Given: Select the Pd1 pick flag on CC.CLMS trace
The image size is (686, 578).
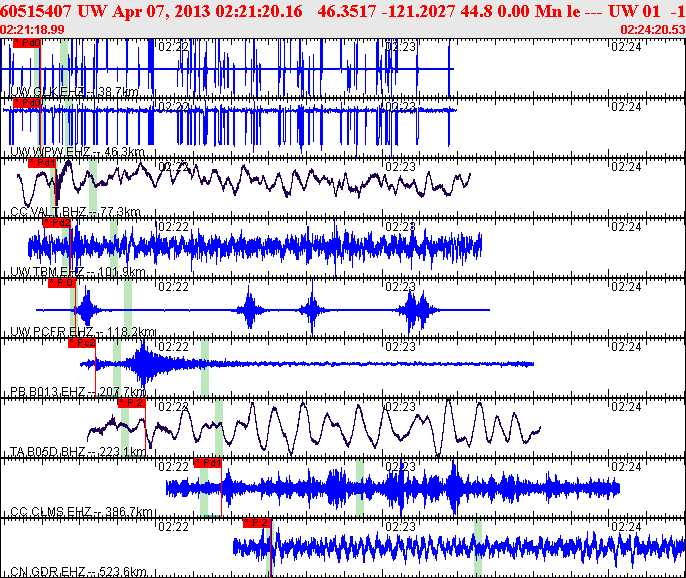Looking at the screenshot, I should pos(207,462).
